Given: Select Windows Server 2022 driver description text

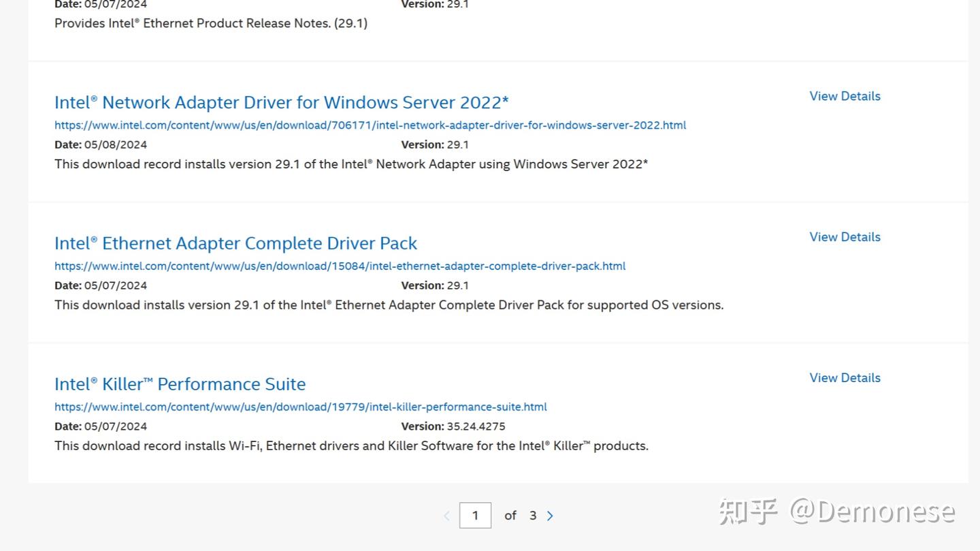Looking at the screenshot, I should 351,164.
